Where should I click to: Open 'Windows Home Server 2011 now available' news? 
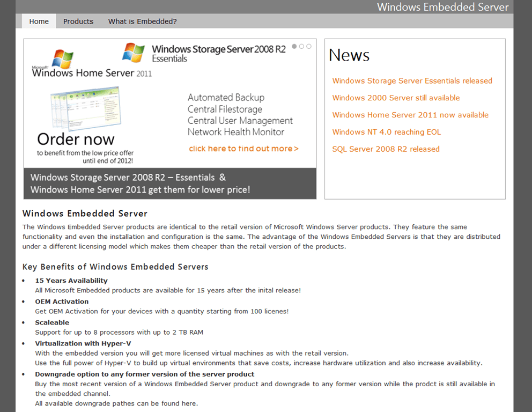(x=410, y=115)
